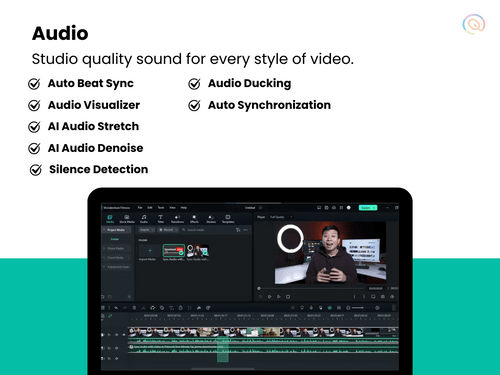Expand the Cloud Media tree item
The height and width of the screenshot is (375, 500).
pos(104,258)
